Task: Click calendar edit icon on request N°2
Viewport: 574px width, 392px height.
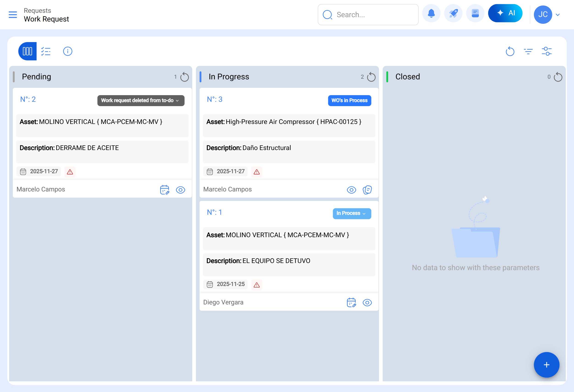Action: (165, 190)
